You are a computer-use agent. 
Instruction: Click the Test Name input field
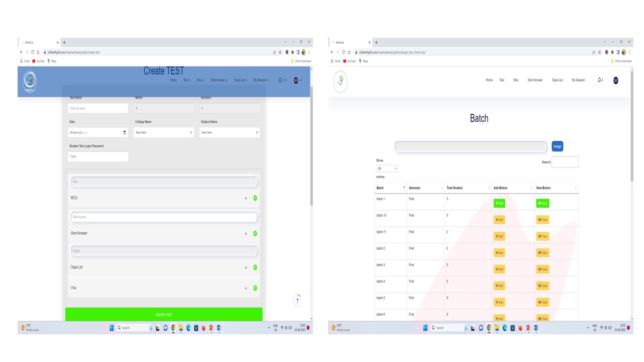click(x=98, y=108)
